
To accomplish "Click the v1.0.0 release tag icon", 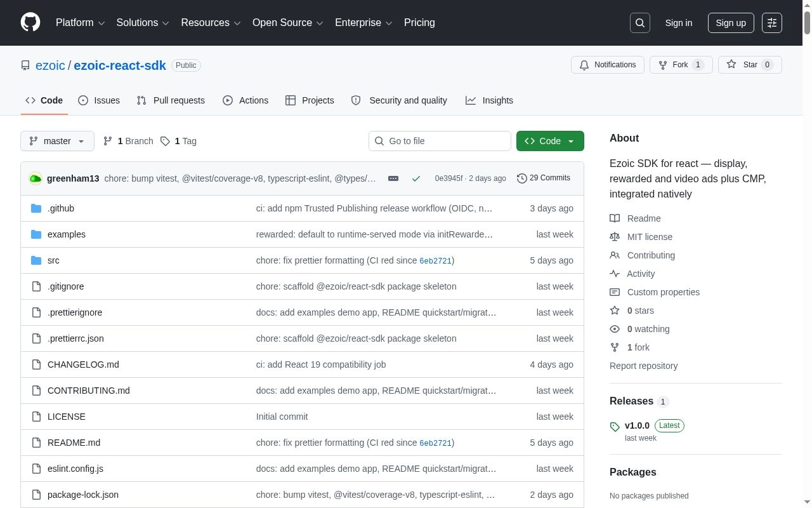I will [x=615, y=427].
